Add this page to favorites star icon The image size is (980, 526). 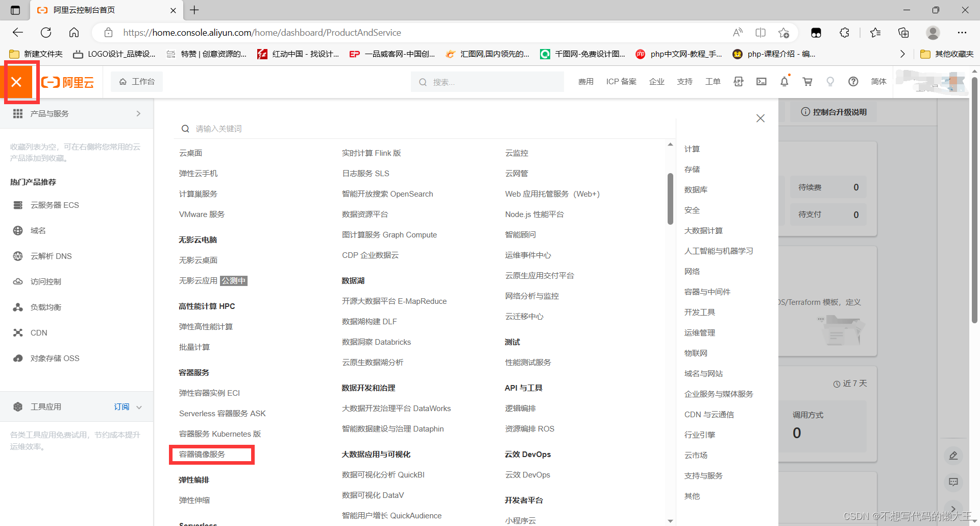tap(783, 33)
